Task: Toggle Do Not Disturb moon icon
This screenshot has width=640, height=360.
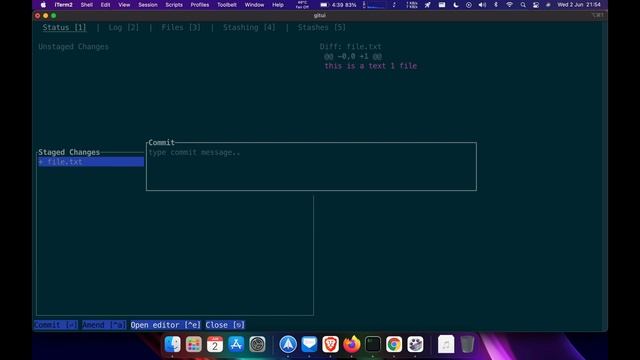Action: (456, 5)
